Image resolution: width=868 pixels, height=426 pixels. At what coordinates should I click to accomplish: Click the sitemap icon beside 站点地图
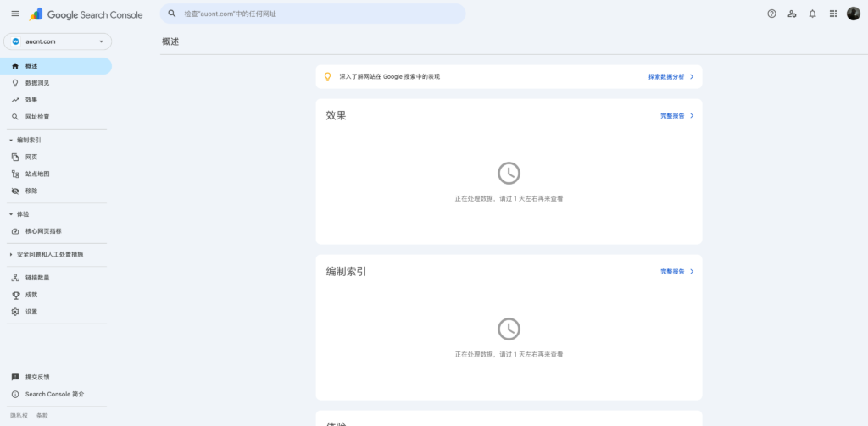[15, 174]
